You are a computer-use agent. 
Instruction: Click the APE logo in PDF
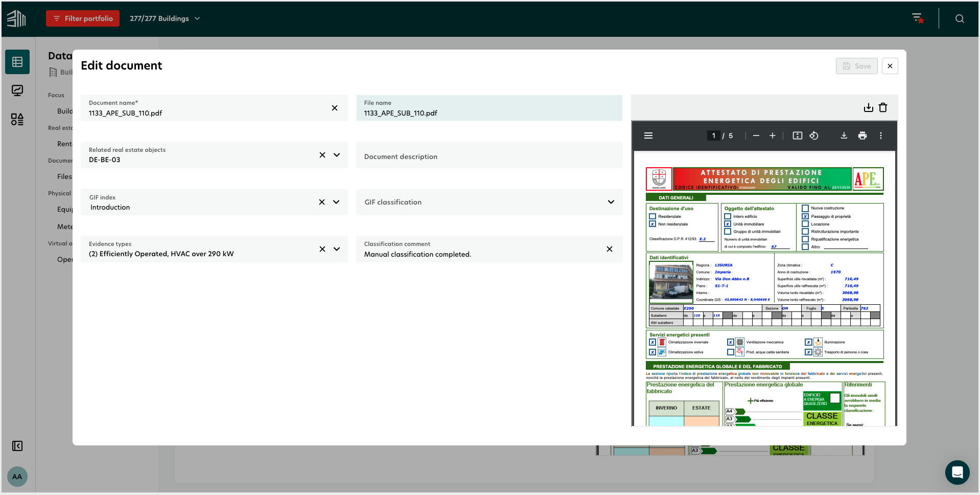coord(868,179)
